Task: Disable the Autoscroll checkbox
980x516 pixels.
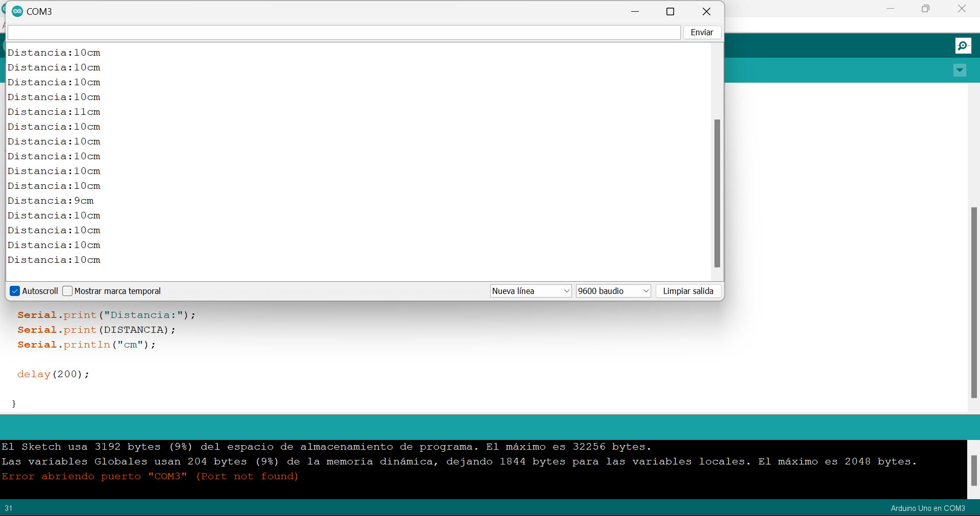Action: (15, 291)
